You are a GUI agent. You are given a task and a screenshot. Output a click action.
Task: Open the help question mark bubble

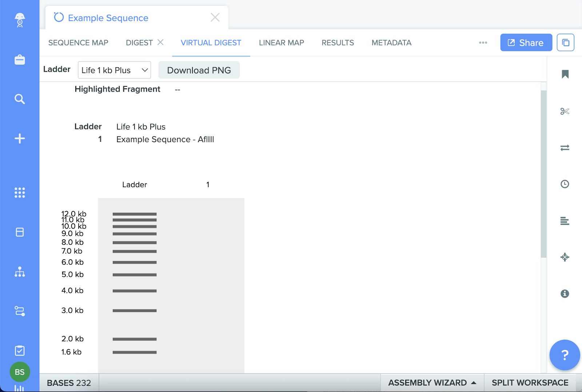565,355
